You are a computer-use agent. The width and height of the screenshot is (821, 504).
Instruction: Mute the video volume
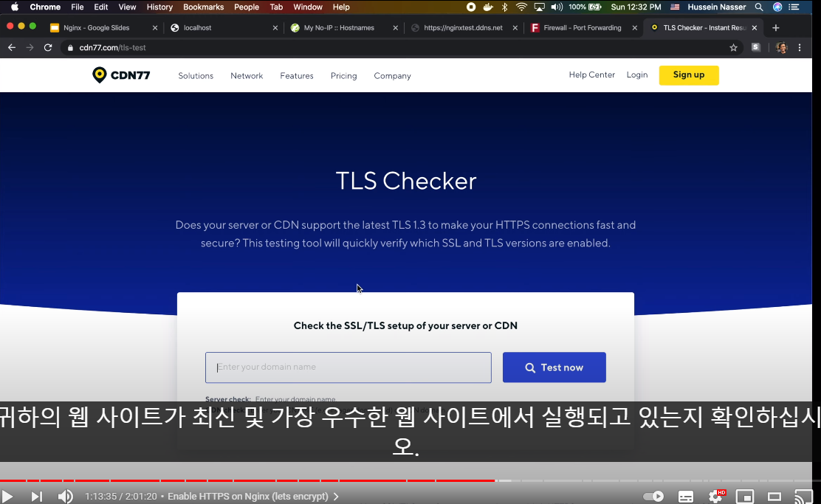(x=65, y=496)
